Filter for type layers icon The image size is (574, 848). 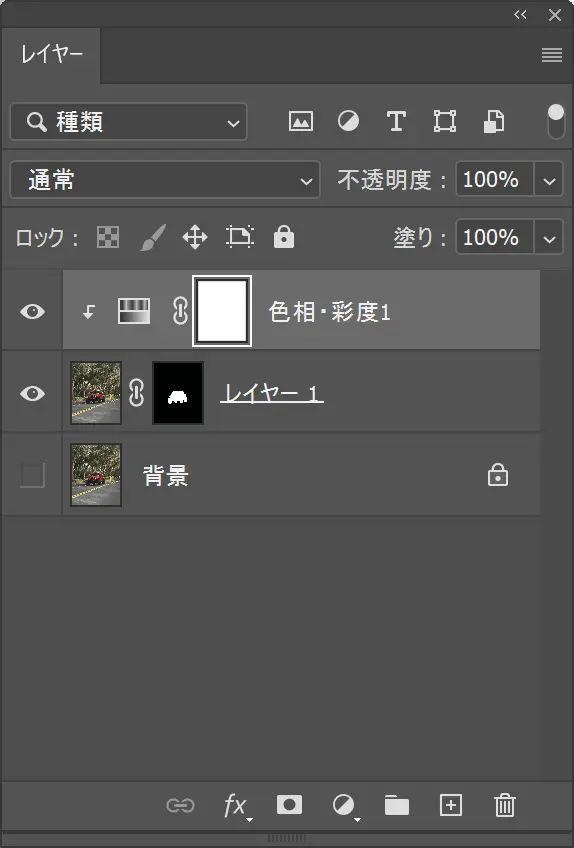(396, 121)
